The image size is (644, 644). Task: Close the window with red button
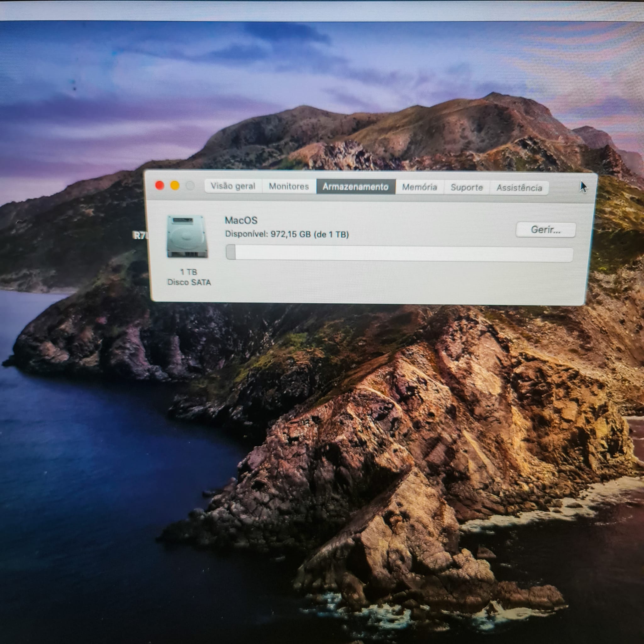[160, 185]
